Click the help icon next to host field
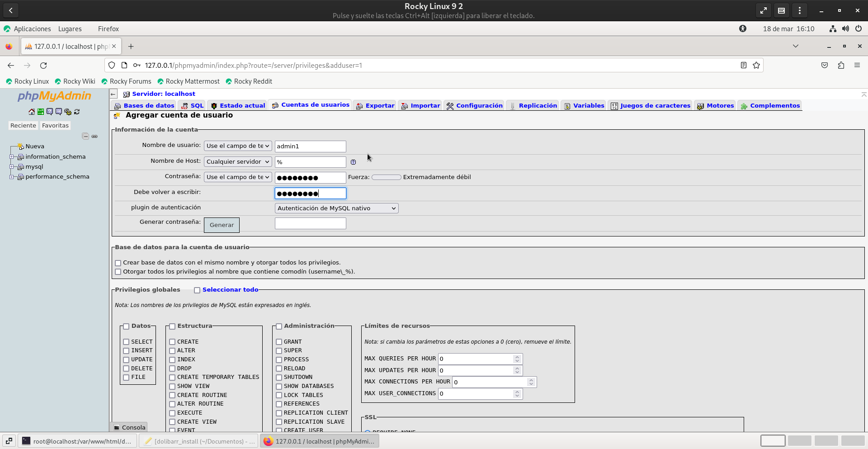 click(x=353, y=162)
